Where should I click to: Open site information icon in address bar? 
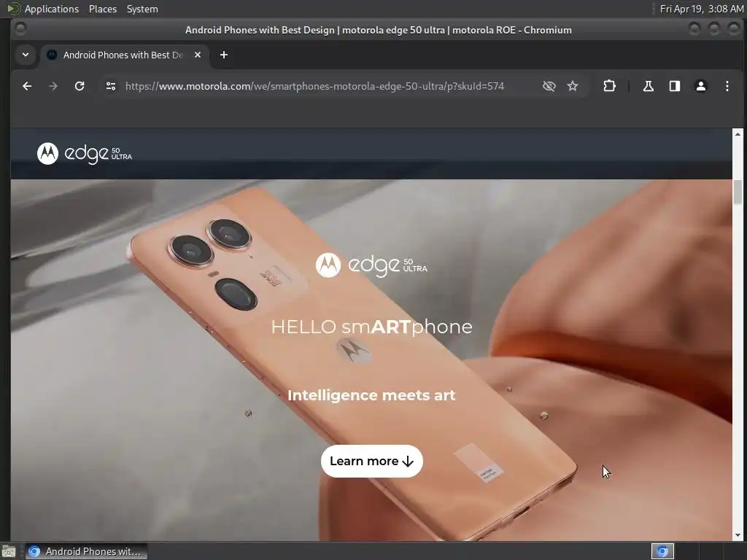click(111, 86)
